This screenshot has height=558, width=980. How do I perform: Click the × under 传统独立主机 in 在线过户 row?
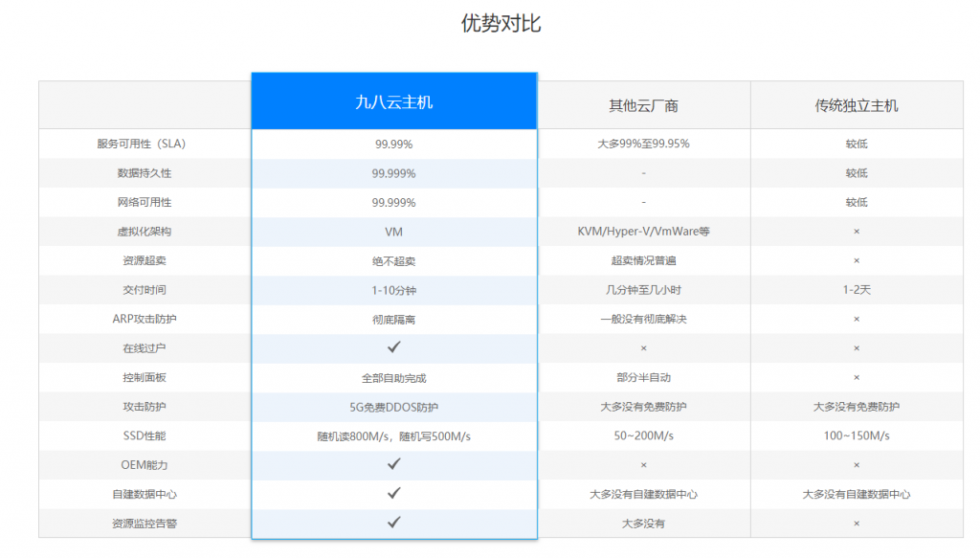pyautogui.click(x=857, y=348)
